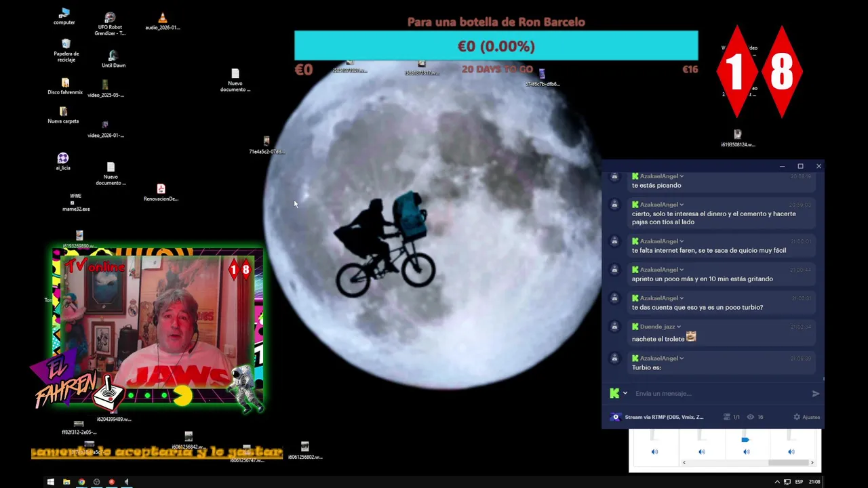Click Stream via RTMP label
868x488 pixels.
tap(664, 417)
